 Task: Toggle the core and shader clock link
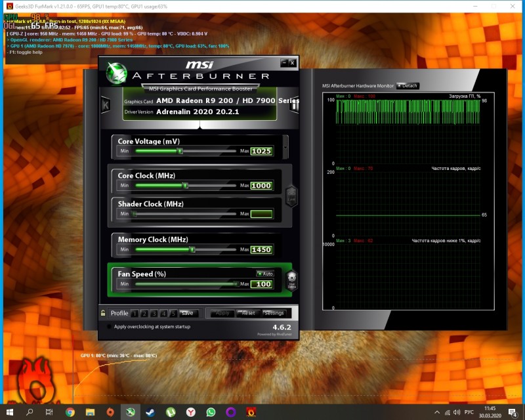point(291,196)
